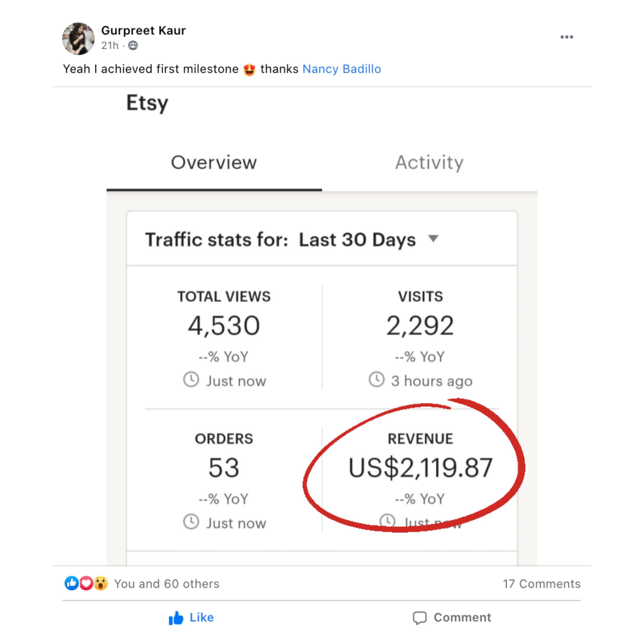This screenshot has height=644, width=644.
Task: Click the Like button text
Action: pyautogui.click(x=202, y=617)
